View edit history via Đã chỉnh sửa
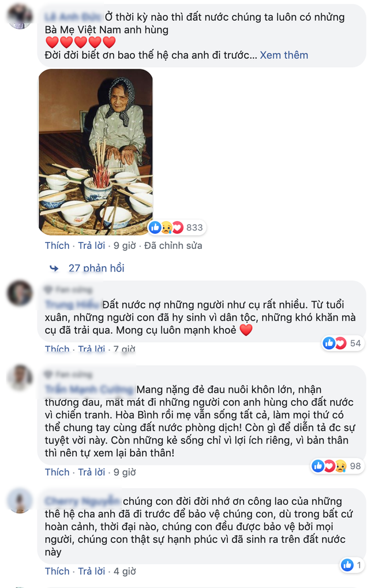 click(173, 245)
